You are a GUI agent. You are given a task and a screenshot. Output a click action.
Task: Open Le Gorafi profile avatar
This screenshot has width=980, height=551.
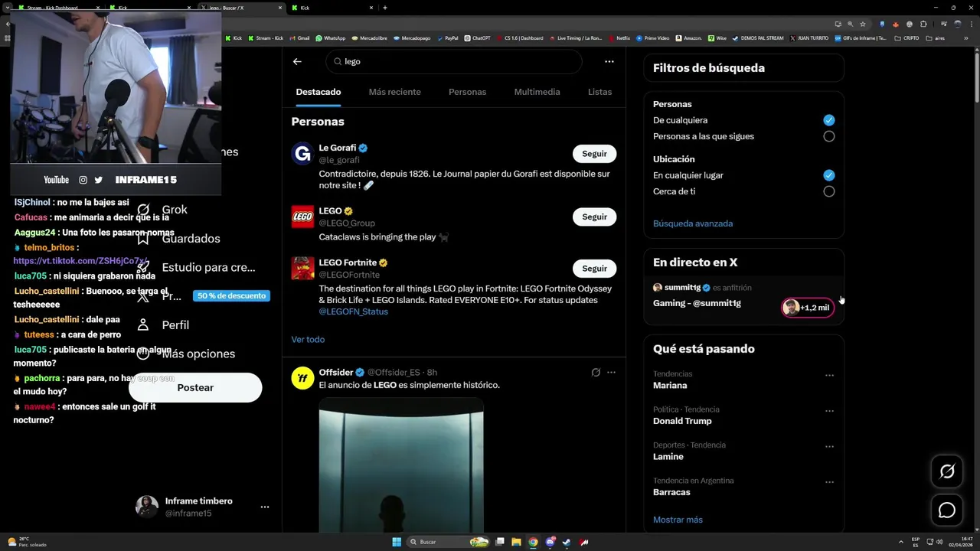click(302, 154)
